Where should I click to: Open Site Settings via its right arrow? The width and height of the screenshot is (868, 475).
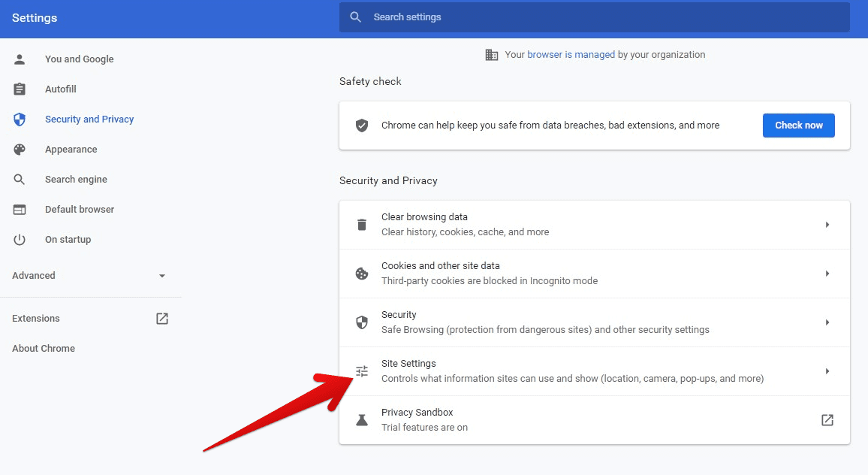tap(827, 371)
